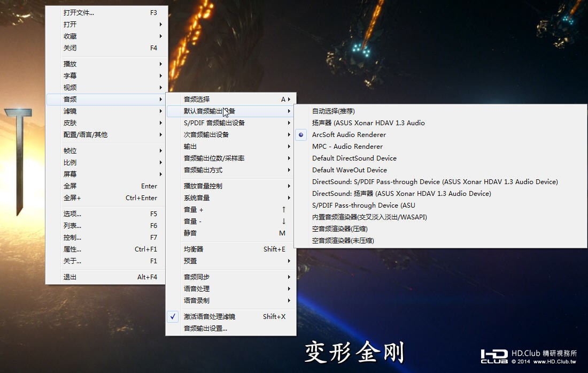Open 系统音量 submenu
588x373 pixels.
[x=230, y=198]
